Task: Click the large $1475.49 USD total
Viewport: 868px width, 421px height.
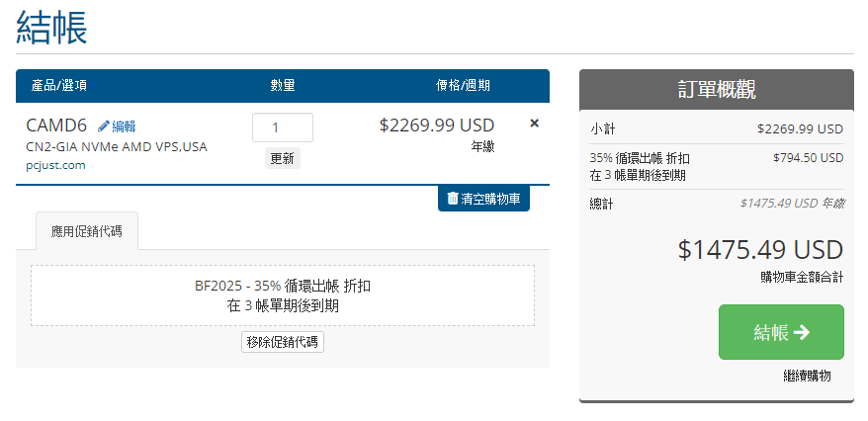Action: [760, 249]
